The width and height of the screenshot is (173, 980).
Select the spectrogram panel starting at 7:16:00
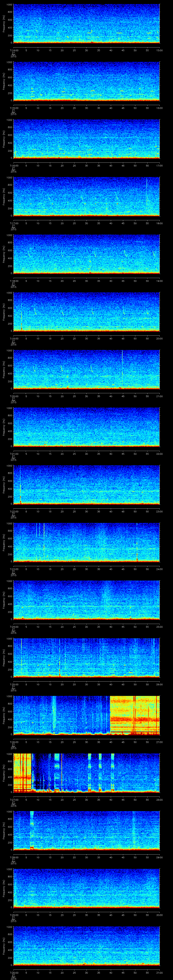coord(86,139)
